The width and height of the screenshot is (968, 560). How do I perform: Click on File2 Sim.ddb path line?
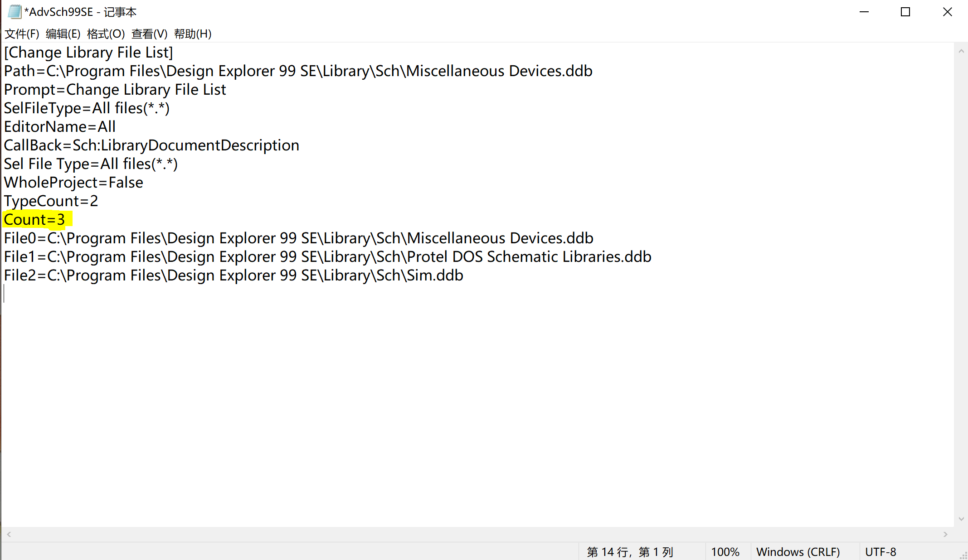pos(233,275)
